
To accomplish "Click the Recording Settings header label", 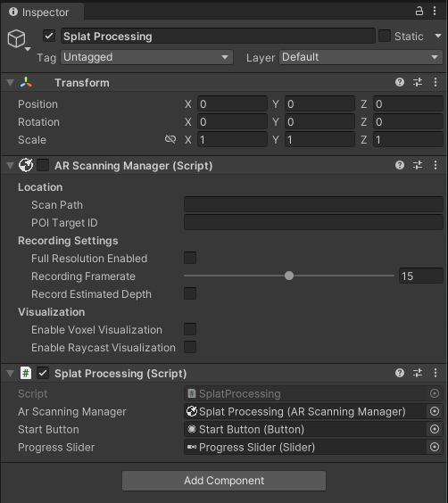I will pyautogui.click(x=68, y=241).
